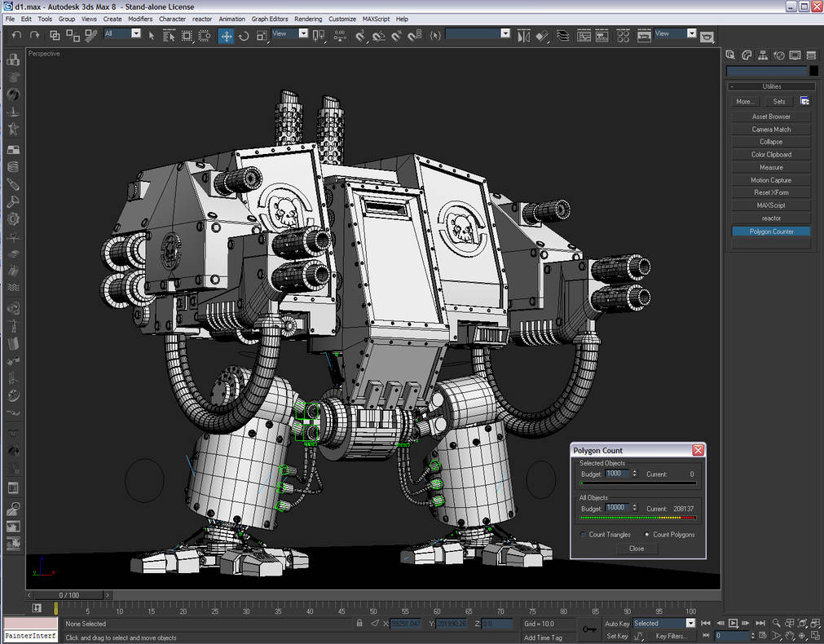Activate the Select and Move tool
The image size is (824, 644).
point(226,36)
